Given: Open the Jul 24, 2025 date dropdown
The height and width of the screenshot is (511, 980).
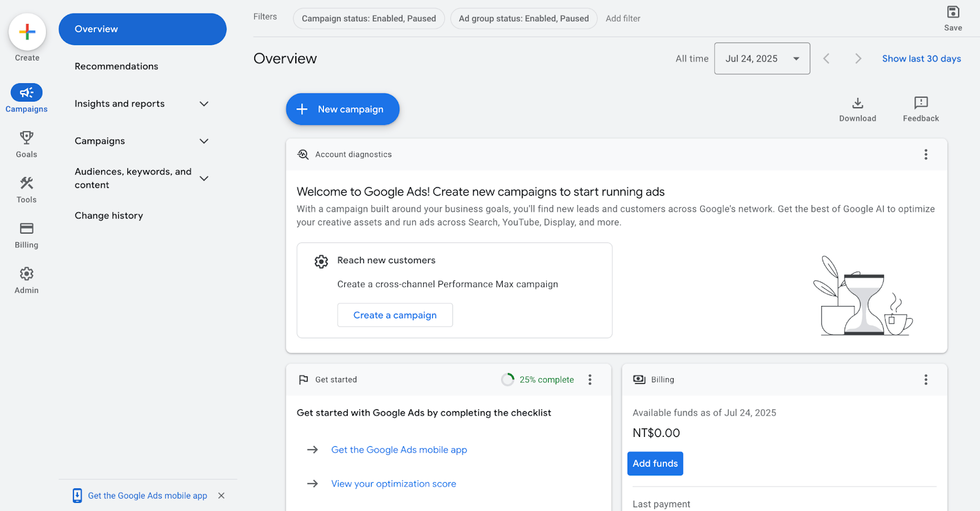Looking at the screenshot, I should [x=762, y=58].
